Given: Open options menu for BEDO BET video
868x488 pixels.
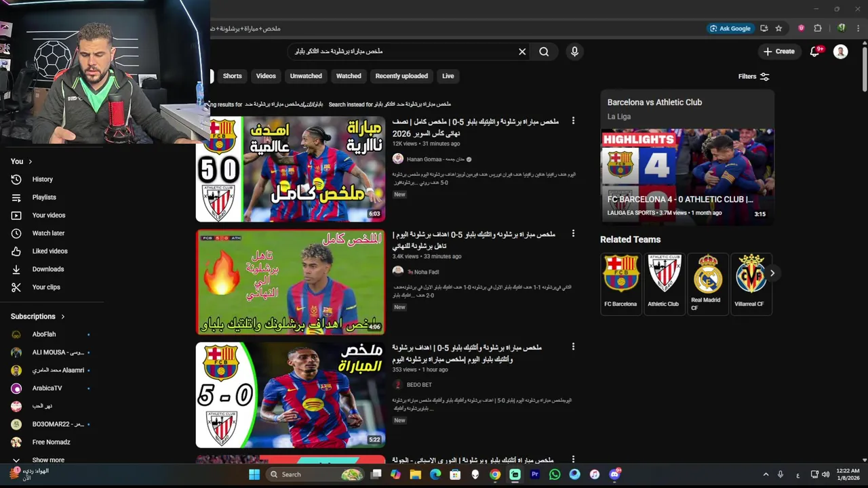Looking at the screenshot, I should click(573, 346).
